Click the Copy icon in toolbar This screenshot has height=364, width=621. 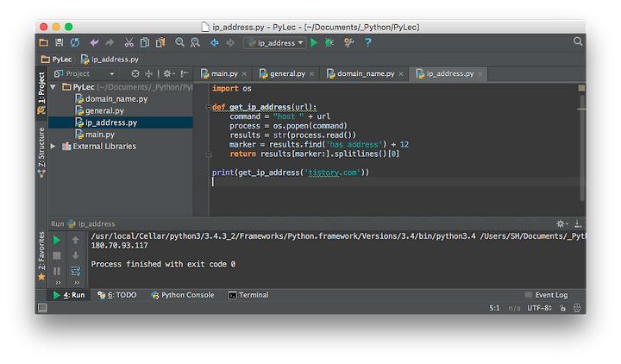coord(145,42)
